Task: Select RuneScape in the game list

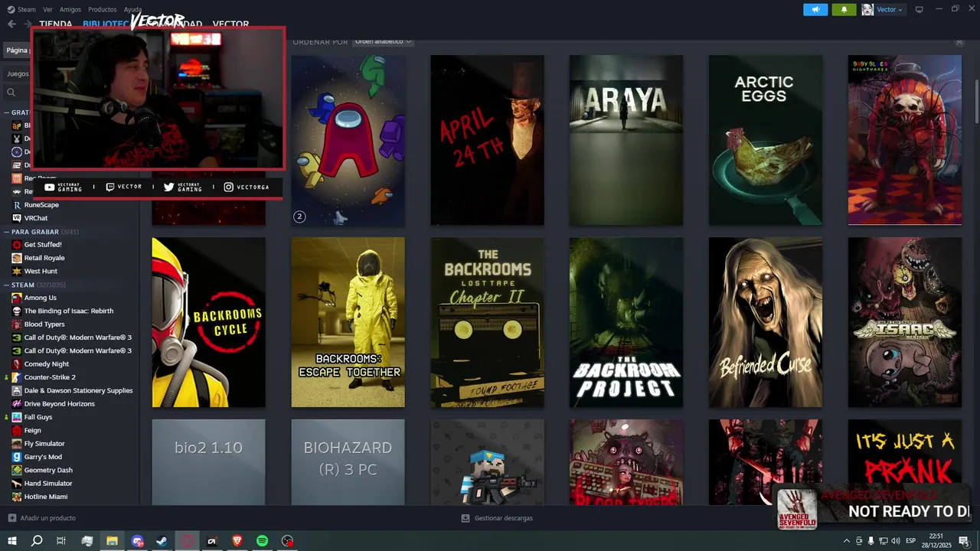Action: click(x=41, y=204)
